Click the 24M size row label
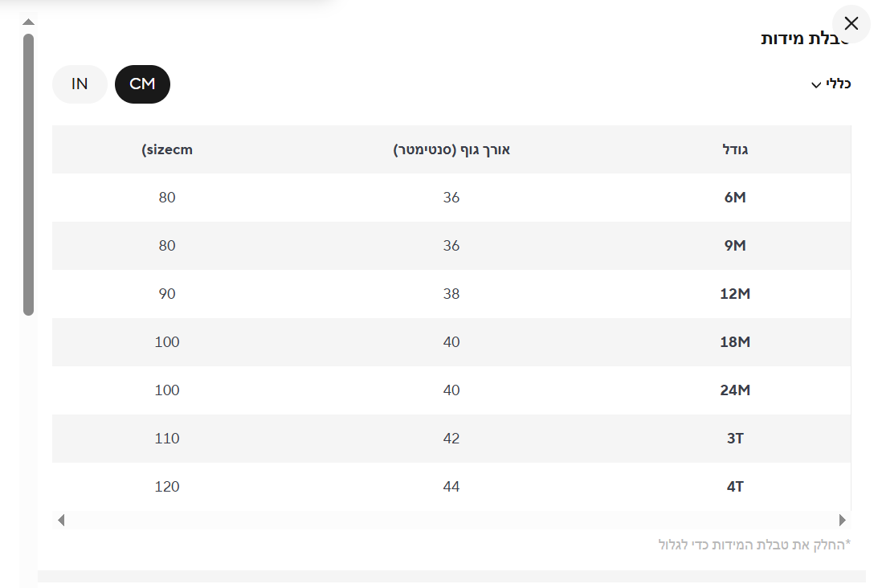Screen dimensions: 878x588 pos(735,390)
